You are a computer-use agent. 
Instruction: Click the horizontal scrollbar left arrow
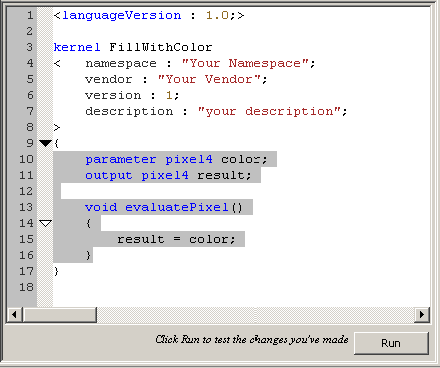pos(14,314)
